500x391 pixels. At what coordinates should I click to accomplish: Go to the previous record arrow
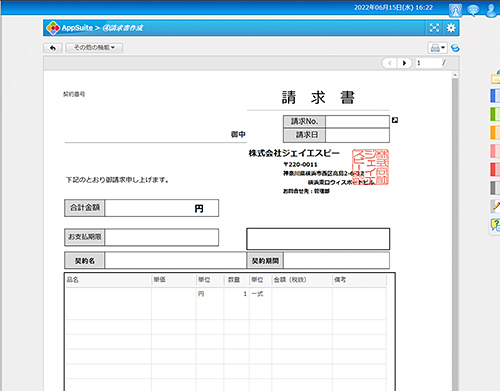click(390, 63)
